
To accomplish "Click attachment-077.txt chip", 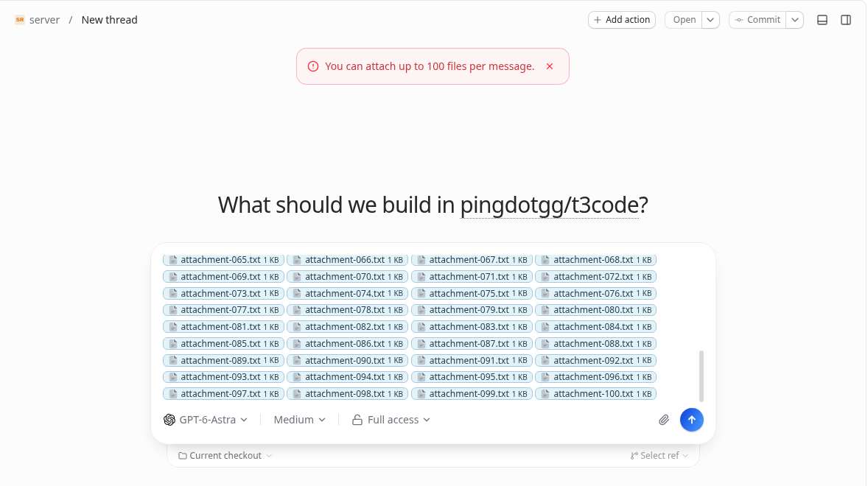I will [224, 310].
